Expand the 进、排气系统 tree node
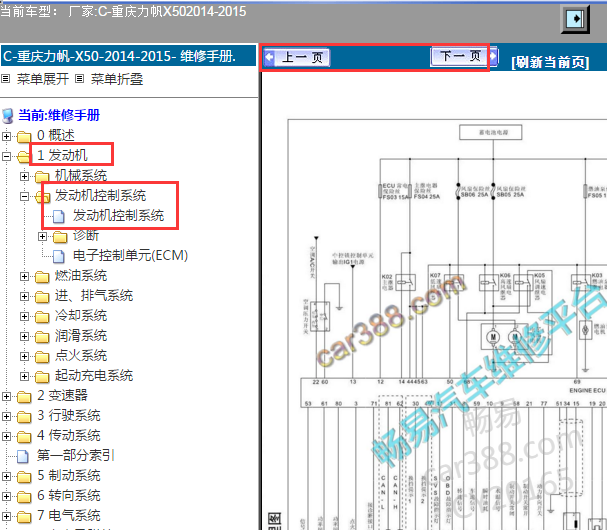Screen dimensions: 607x530 coord(24,297)
